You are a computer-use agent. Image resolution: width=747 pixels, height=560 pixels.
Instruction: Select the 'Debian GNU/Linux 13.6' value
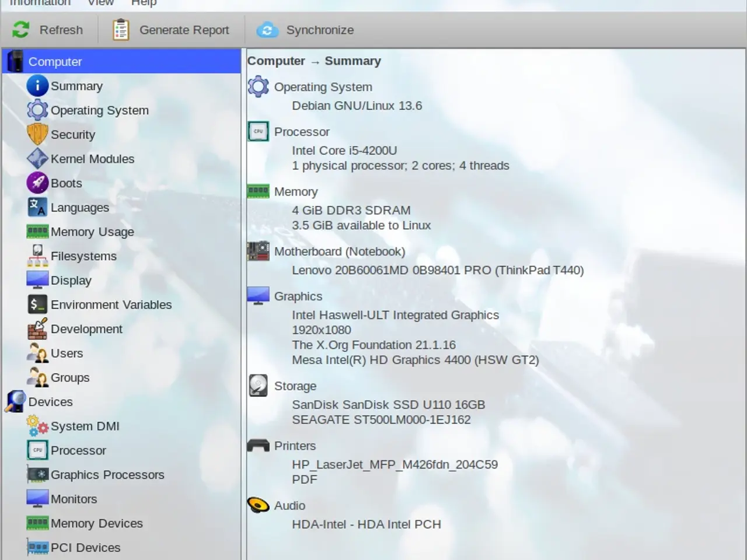click(357, 106)
